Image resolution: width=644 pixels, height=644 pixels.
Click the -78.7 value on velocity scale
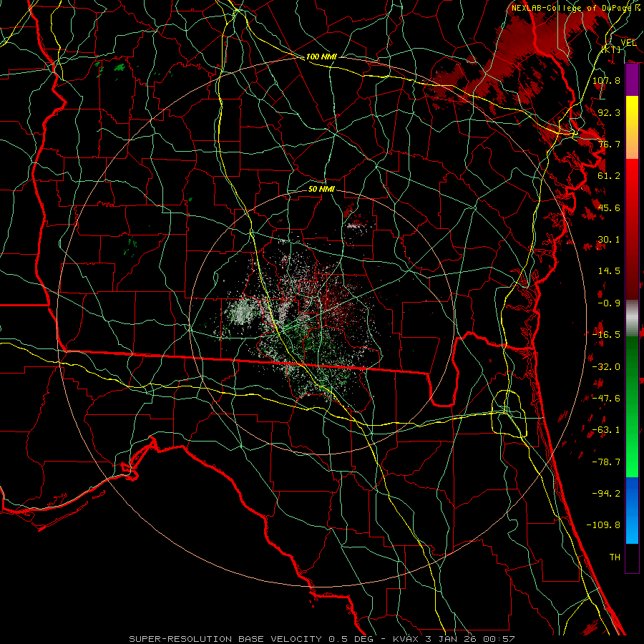[606, 462]
